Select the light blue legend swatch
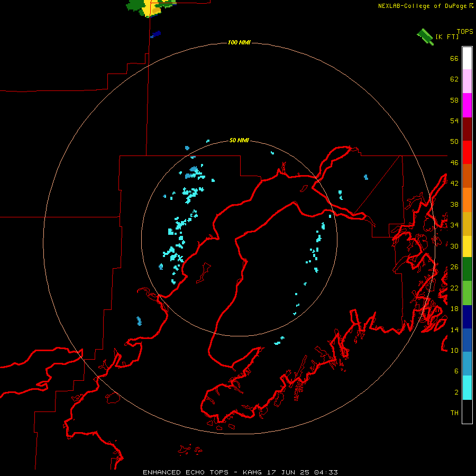 [x=467, y=364]
